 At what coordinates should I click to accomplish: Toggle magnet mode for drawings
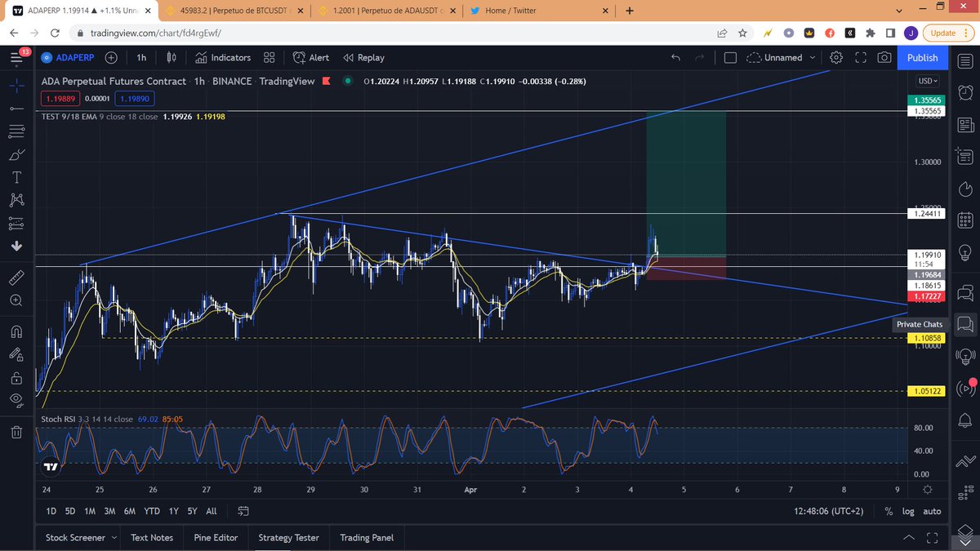point(16,331)
